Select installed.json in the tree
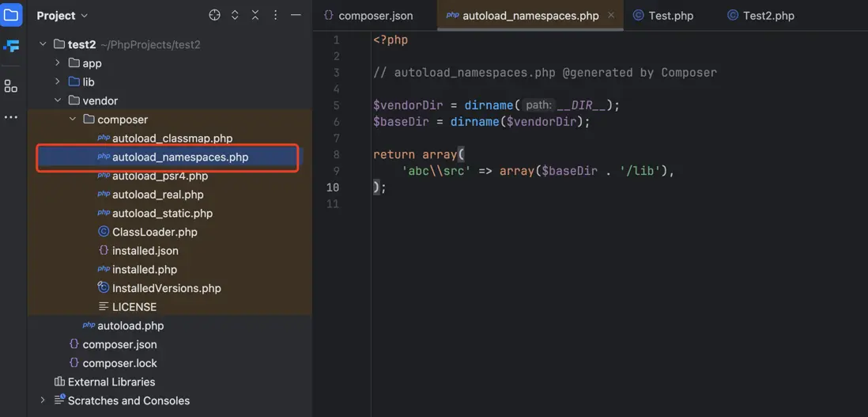This screenshot has height=417, width=868. point(145,251)
